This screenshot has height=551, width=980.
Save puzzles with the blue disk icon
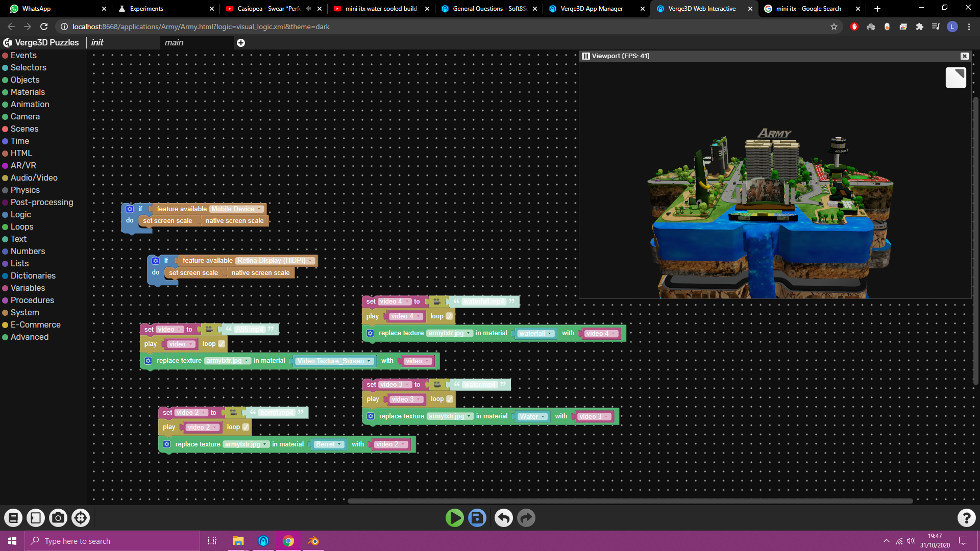[477, 518]
